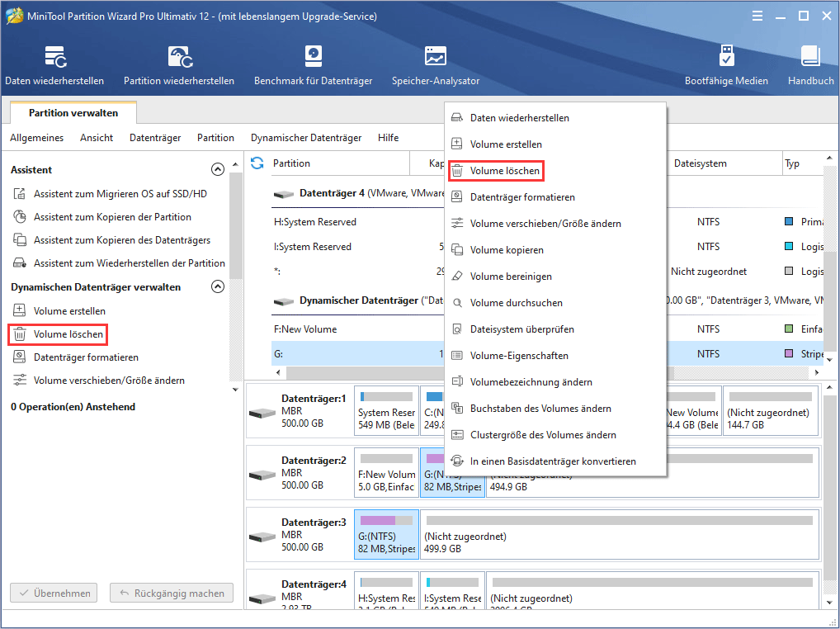The width and height of the screenshot is (840, 629).
Task: Select H:System Reserved partition row
Action: click(358, 222)
